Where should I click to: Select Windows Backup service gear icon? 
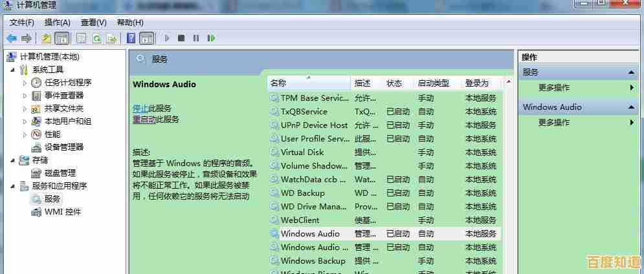pyautogui.click(x=274, y=261)
